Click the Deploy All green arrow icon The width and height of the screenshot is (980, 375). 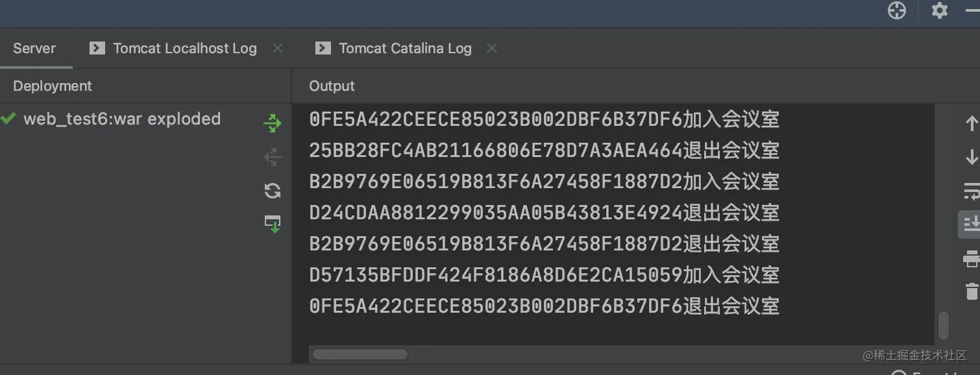tap(273, 123)
